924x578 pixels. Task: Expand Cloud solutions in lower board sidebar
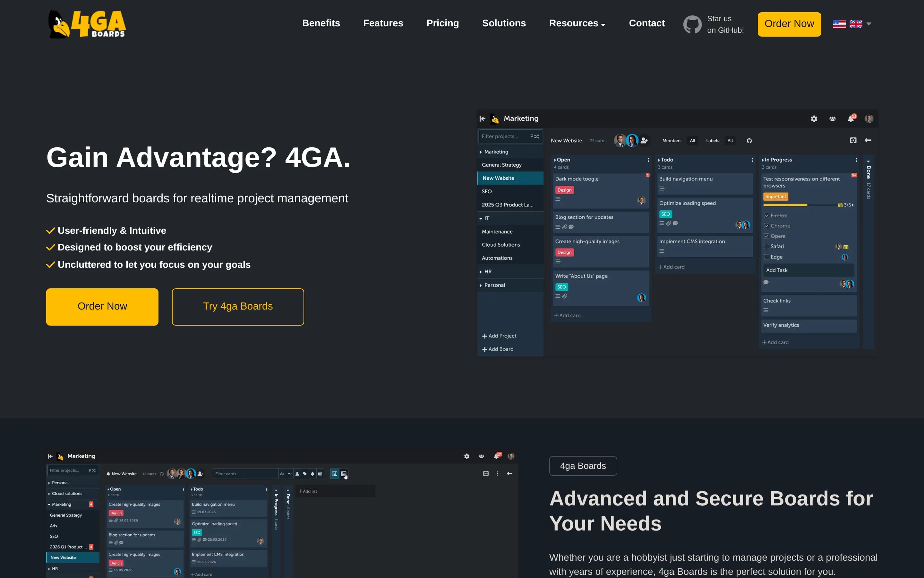pos(49,494)
